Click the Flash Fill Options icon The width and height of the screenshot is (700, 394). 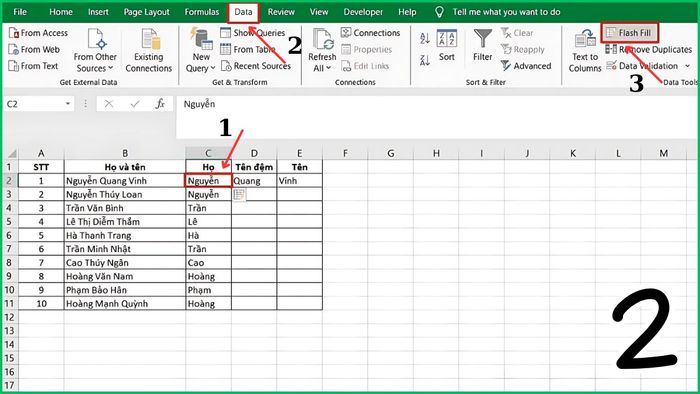pos(239,195)
